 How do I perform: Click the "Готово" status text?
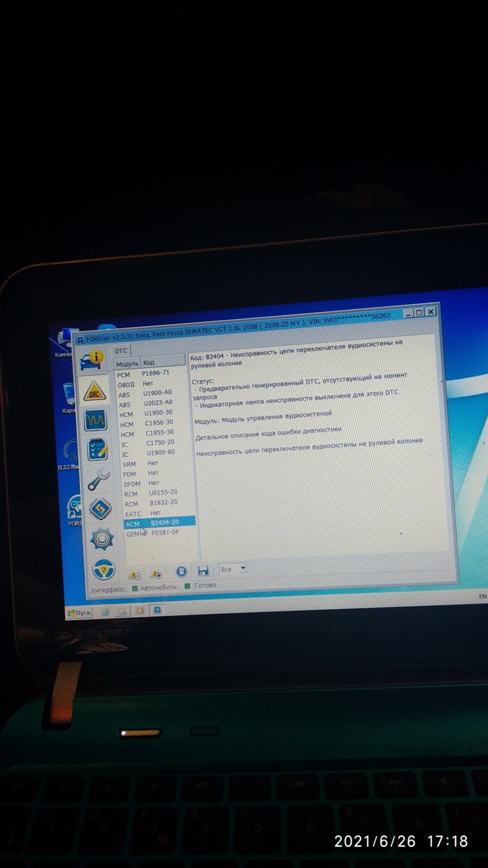(205, 585)
